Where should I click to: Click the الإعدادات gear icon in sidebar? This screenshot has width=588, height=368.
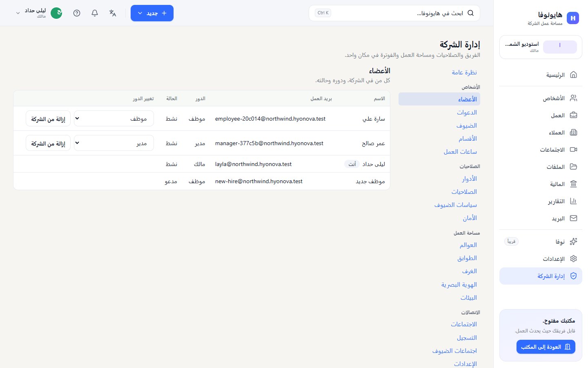coord(573,259)
